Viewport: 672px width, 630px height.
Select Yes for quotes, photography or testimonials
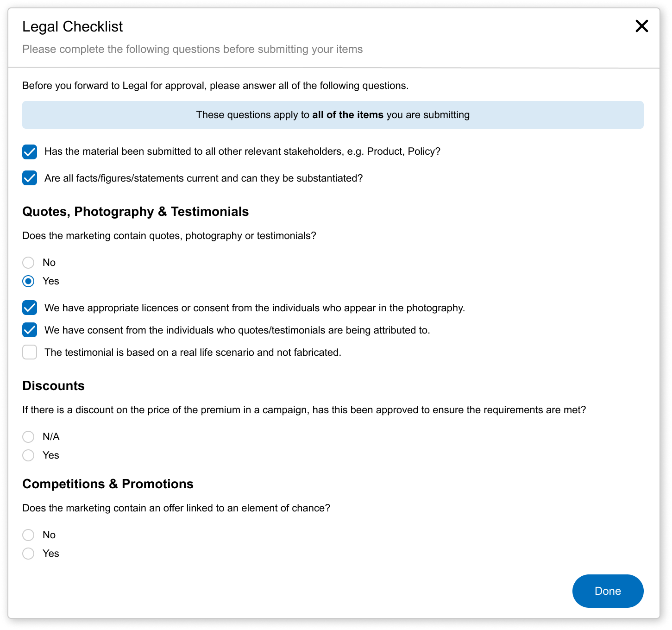click(29, 281)
